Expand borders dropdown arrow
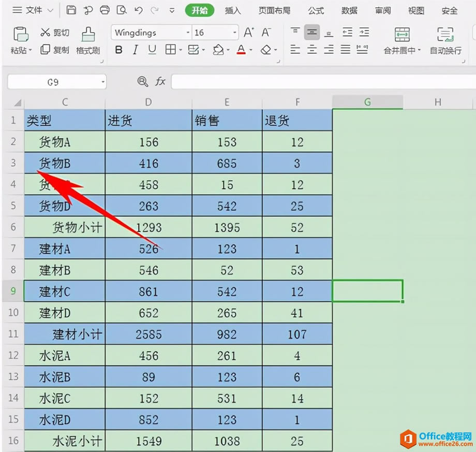 (x=181, y=50)
